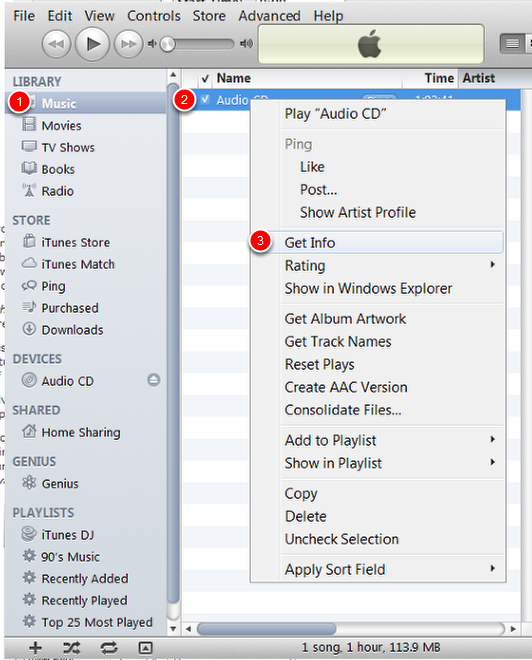Show or hide the artwork viewer button
Viewport: 532px width, 660px height.
point(145,648)
